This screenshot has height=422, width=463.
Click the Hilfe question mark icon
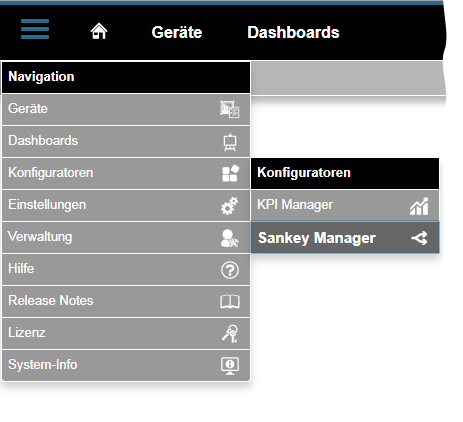pos(230,270)
